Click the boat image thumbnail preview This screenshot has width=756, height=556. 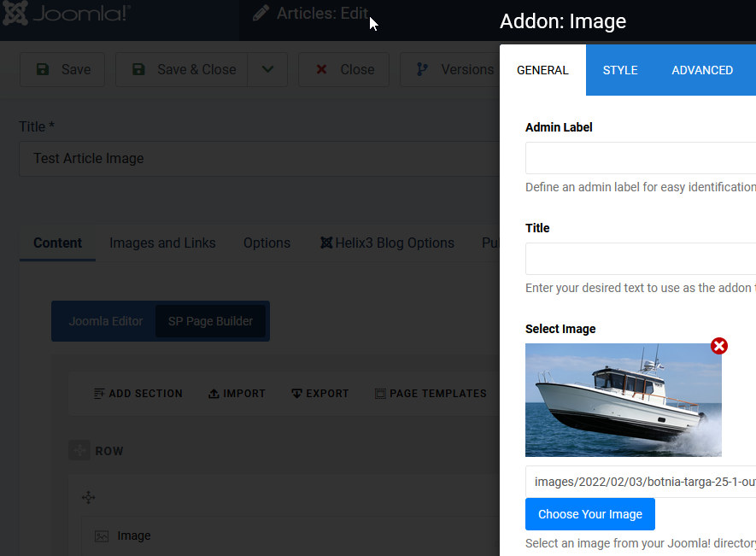point(623,400)
